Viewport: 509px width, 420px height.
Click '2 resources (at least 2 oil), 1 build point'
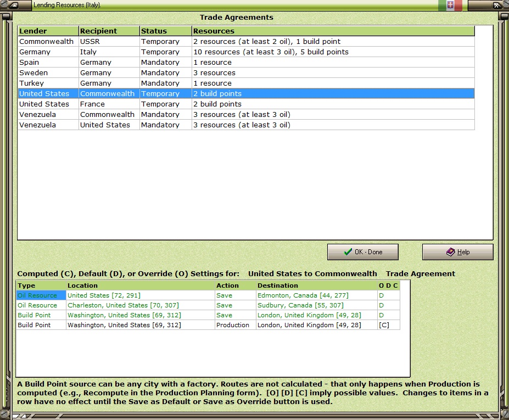tap(267, 42)
